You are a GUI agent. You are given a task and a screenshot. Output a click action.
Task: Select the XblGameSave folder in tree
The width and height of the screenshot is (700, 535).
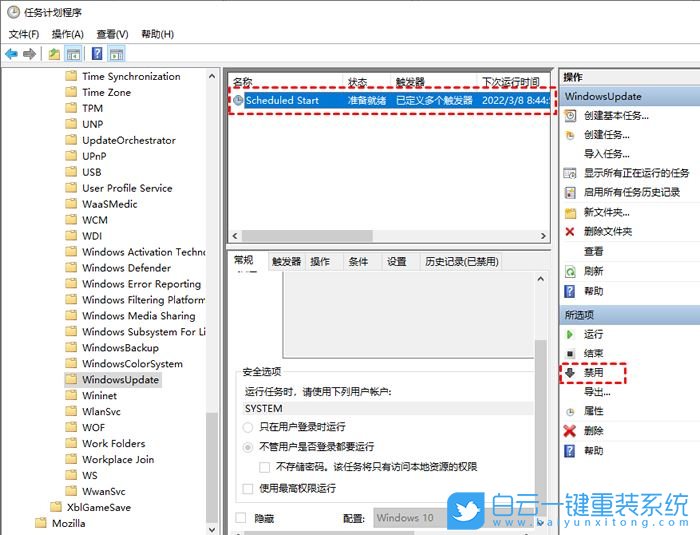coord(99,507)
